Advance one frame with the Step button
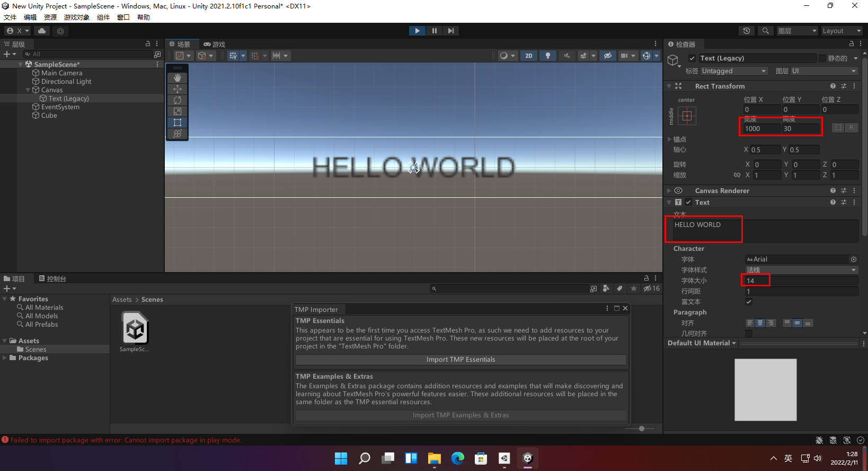 (x=450, y=31)
